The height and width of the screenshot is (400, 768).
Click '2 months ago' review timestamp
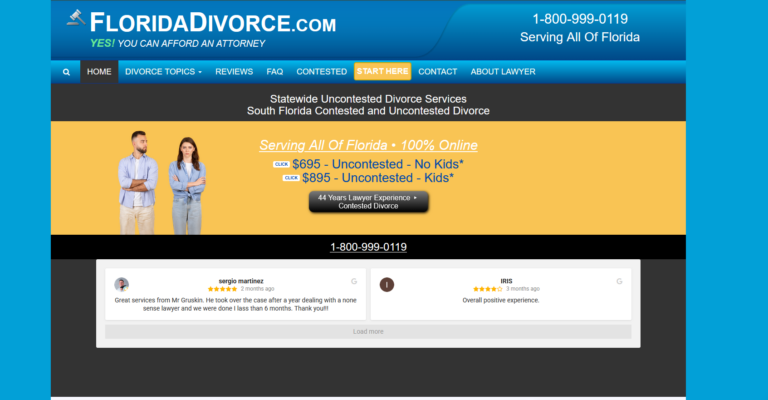(x=257, y=289)
